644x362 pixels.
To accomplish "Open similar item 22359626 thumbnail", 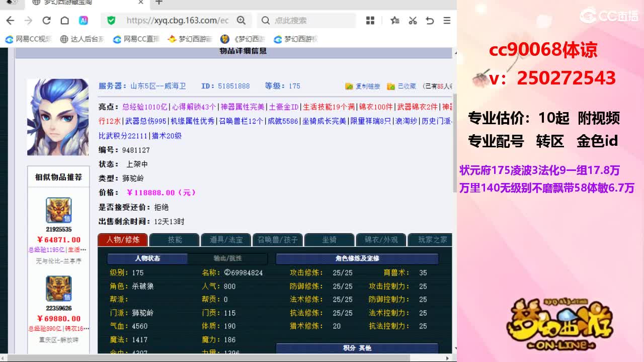I will click(59, 289).
